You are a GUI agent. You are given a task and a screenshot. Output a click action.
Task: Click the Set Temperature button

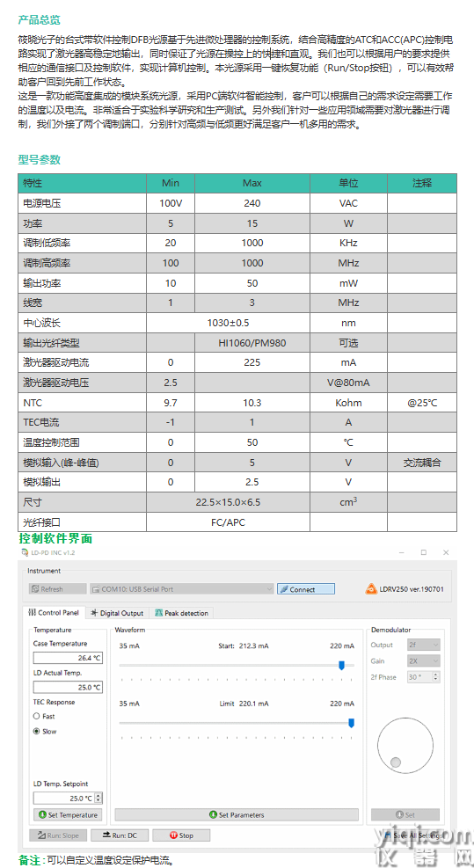[x=69, y=815]
